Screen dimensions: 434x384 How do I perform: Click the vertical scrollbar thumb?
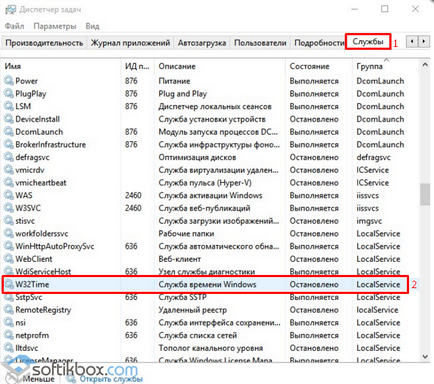425,194
